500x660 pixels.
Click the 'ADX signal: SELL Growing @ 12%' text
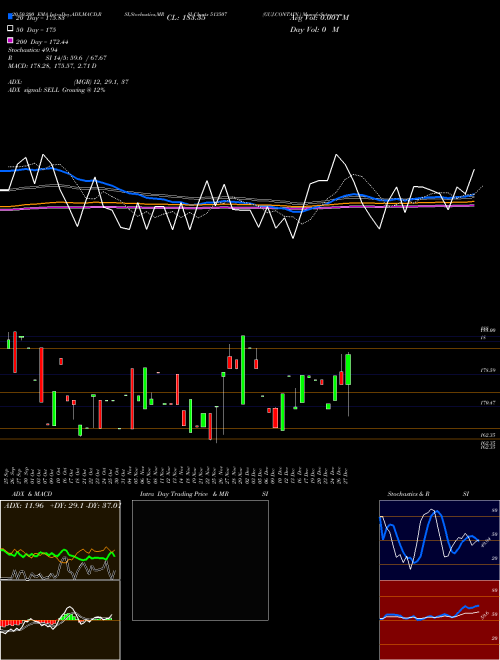(56, 90)
